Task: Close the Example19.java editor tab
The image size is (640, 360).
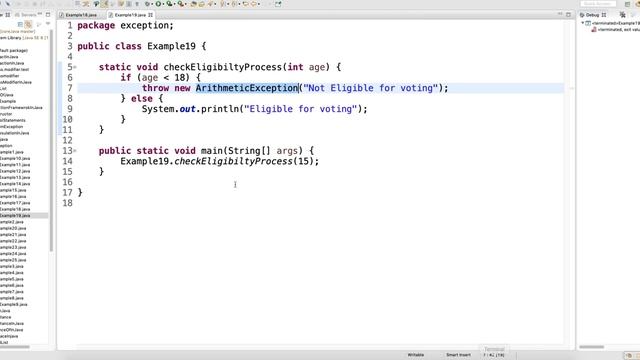Action: pyautogui.click(x=151, y=15)
